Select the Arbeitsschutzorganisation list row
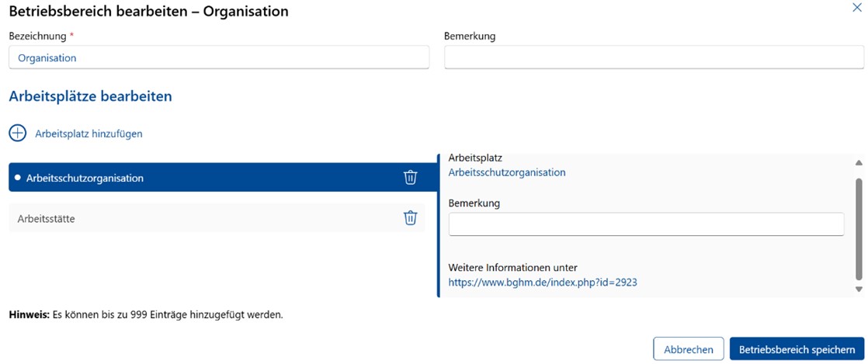868x364 pixels. pyautogui.click(x=223, y=178)
